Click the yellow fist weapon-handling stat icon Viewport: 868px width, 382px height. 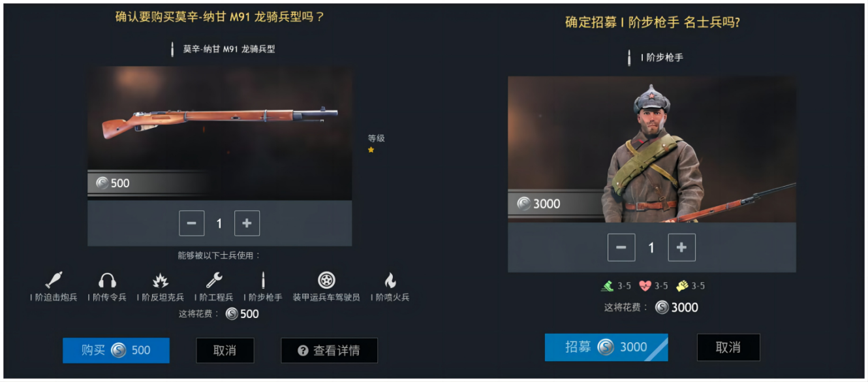coord(683,285)
